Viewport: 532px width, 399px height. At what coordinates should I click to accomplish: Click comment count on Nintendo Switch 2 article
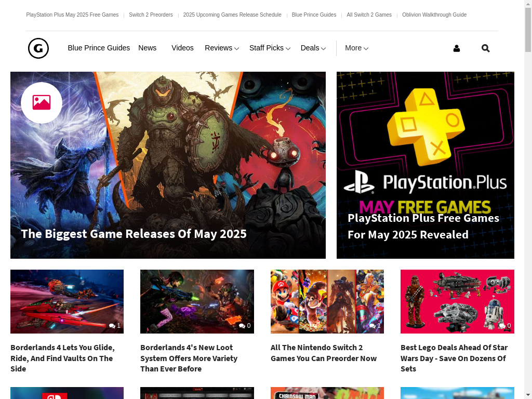(x=375, y=326)
